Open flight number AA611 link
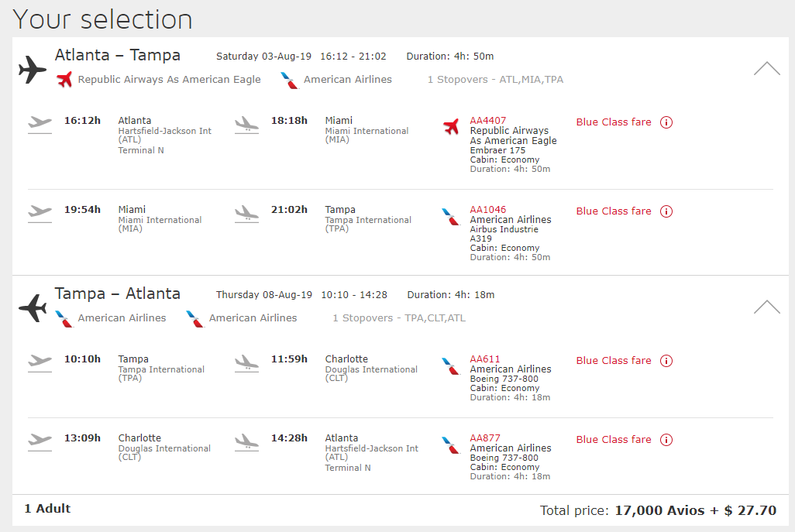795x532 pixels. 485,359
